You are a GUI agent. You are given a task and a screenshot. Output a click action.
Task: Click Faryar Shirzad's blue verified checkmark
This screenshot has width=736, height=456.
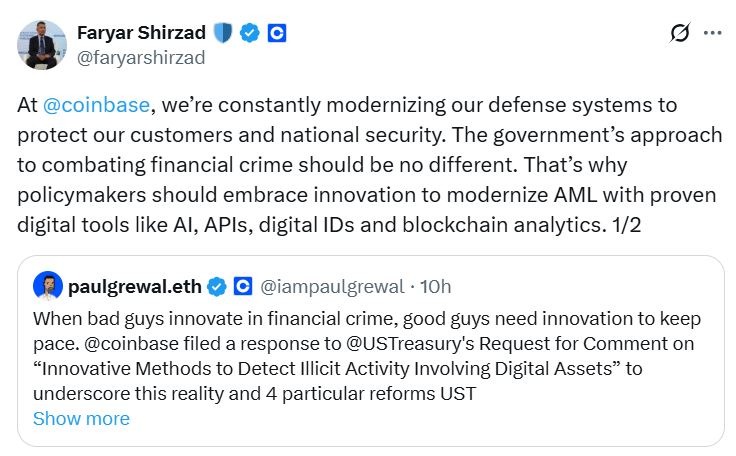pyautogui.click(x=250, y=33)
